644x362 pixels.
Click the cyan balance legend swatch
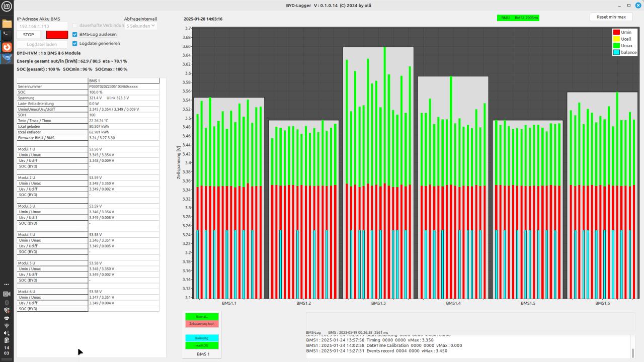click(x=616, y=52)
